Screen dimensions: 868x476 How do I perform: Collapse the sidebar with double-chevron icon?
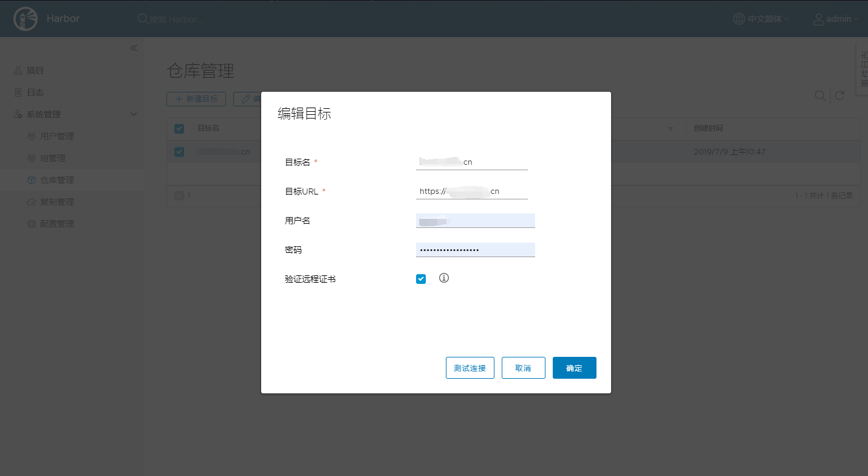click(134, 48)
